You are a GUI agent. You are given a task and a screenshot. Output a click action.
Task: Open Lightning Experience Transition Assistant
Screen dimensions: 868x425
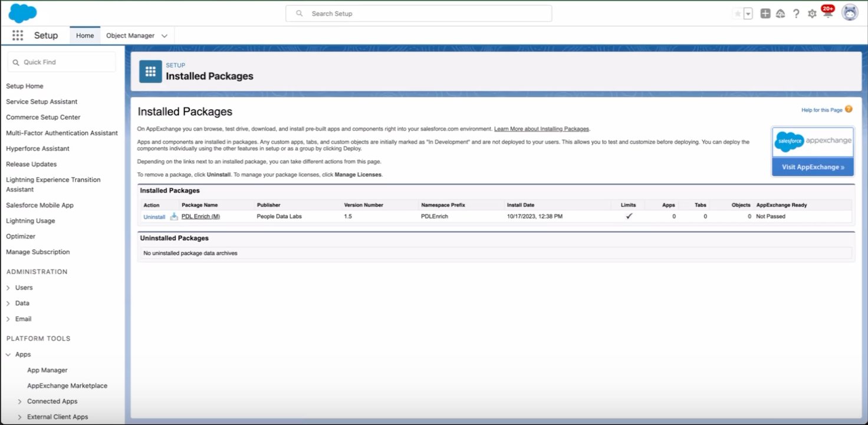click(53, 185)
